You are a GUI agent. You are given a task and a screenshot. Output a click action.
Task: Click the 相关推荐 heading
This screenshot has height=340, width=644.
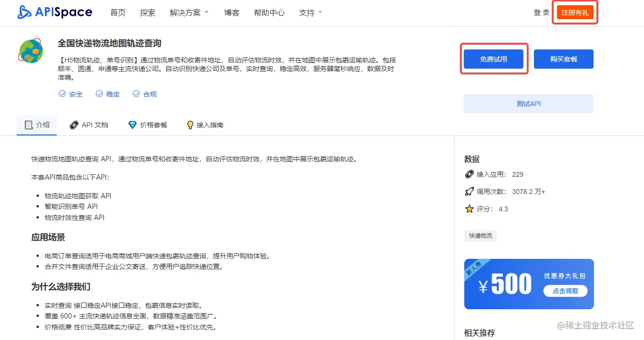480,333
